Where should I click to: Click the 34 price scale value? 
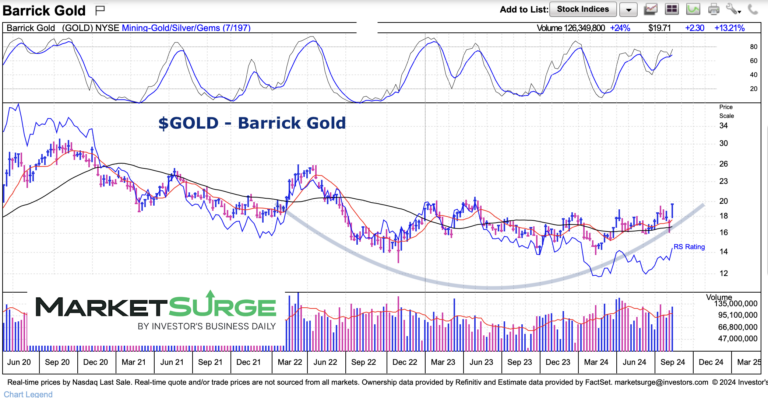click(723, 126)
